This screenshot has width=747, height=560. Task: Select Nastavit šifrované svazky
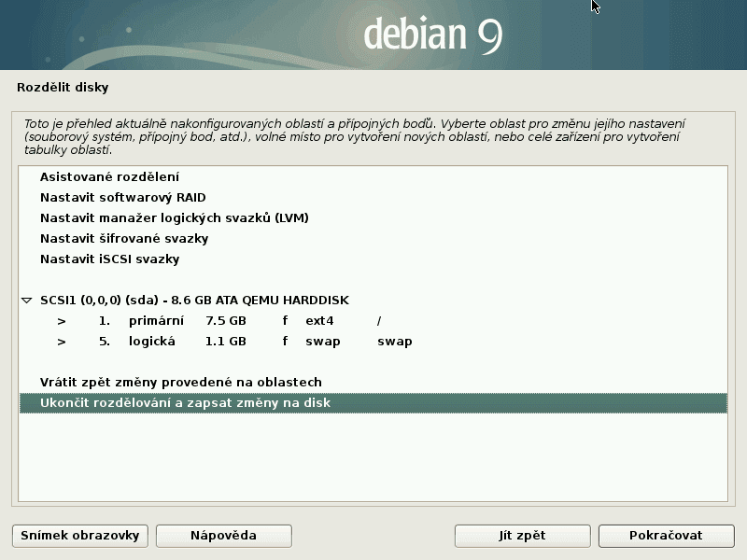(373, 239)
